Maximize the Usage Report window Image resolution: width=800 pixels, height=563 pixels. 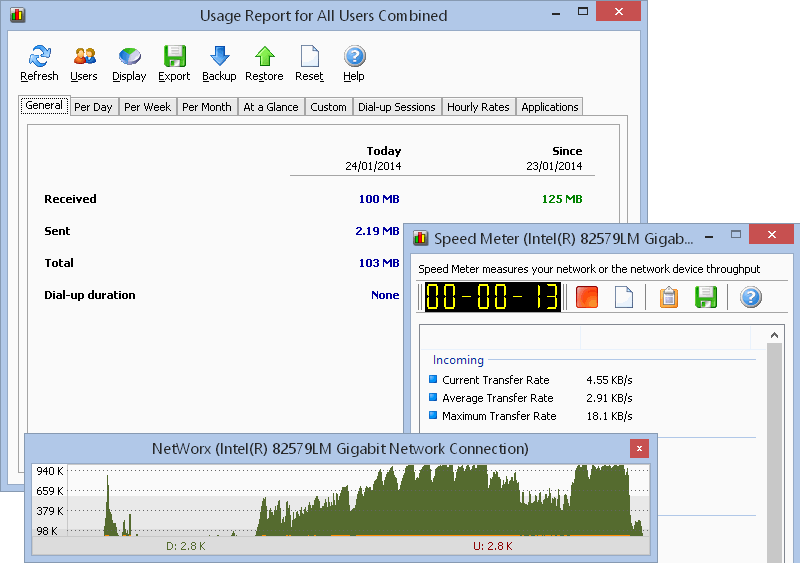click(x=583, y=11)
